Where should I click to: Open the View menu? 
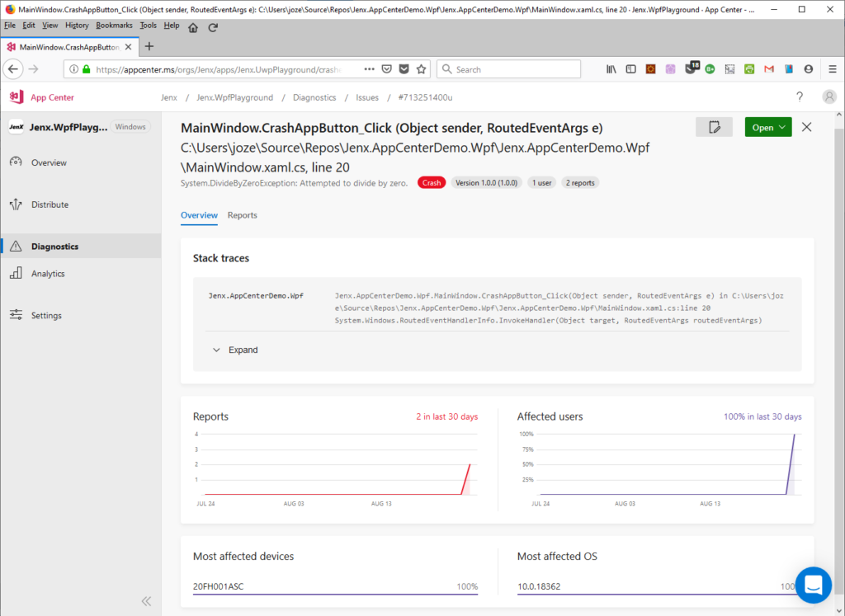pyautogui.click(x=50, y=26)
